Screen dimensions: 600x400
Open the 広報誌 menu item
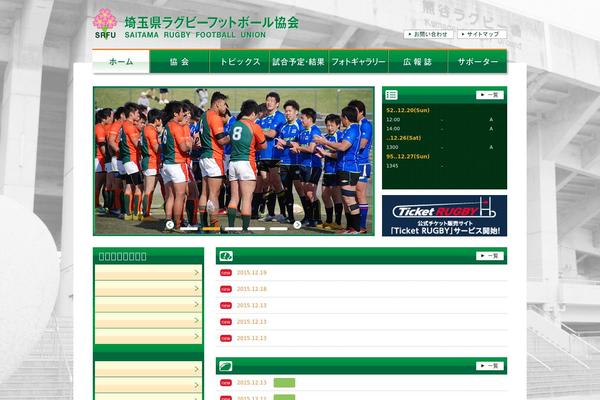(x=417, y=61)
